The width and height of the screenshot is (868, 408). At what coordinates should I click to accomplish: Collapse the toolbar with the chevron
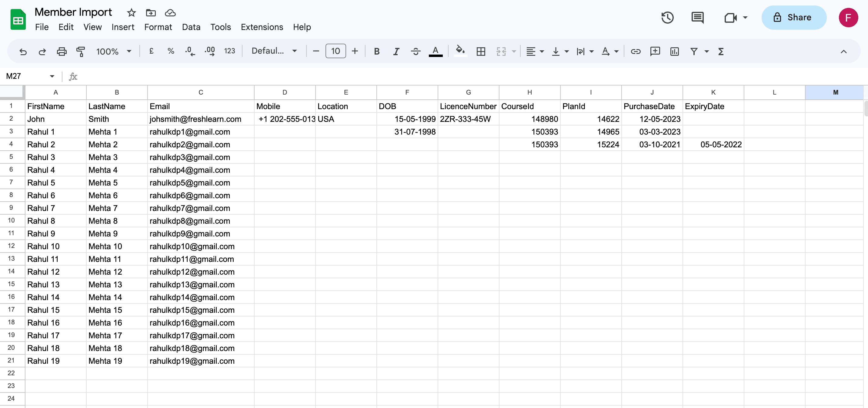click(843, 51)
